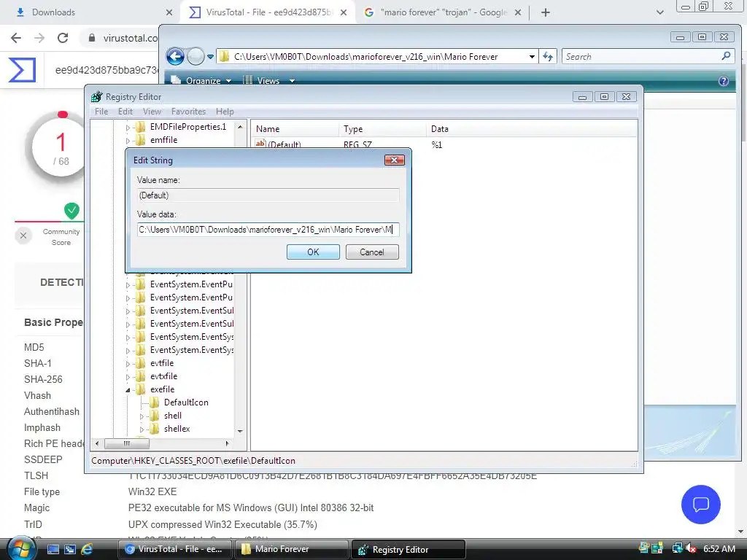This screenshot has width=747, height=560.
Task: Click the EMDFileProperties.1 folder icon
Action: [x=141, y=127]
